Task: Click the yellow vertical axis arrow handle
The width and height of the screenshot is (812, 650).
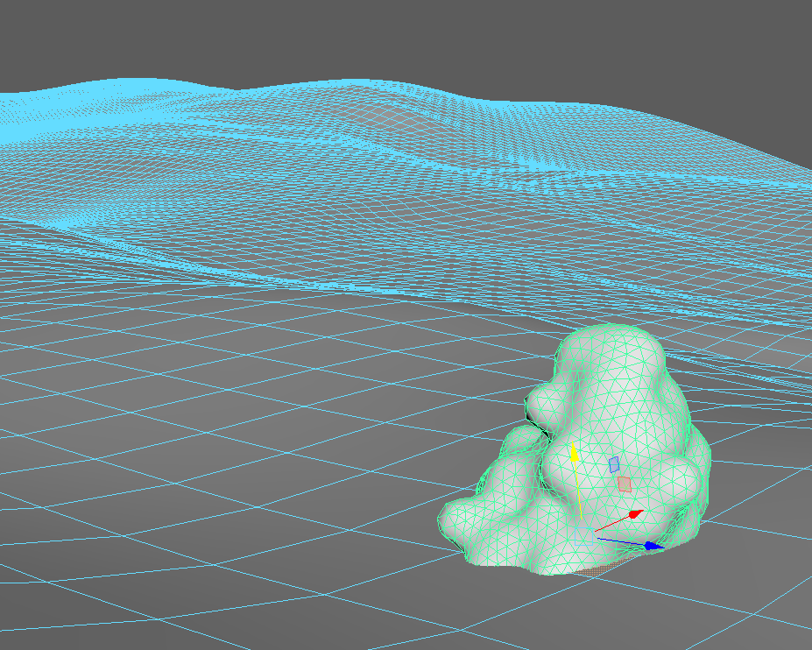Action: [575, 453]
